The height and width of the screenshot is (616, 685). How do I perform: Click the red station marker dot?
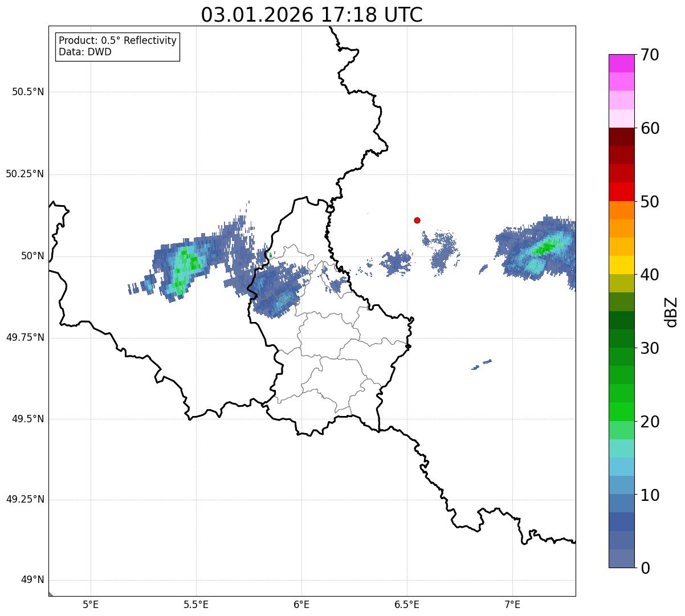[417, 220]
